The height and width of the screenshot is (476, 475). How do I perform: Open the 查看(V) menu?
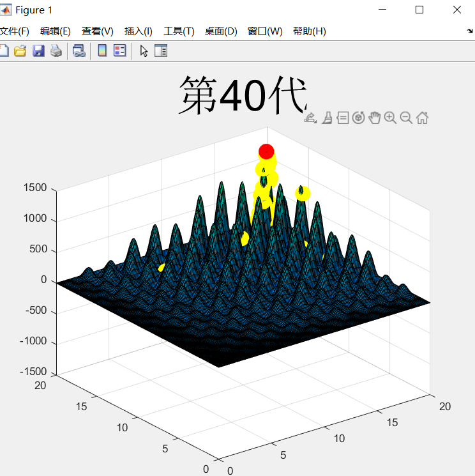point(98,31)
